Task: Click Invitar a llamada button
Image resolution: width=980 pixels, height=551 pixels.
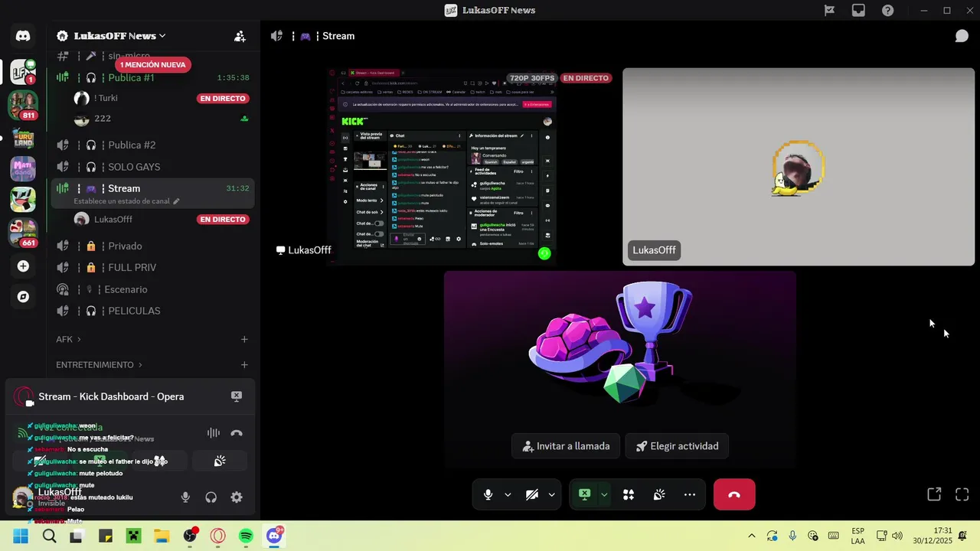Action: pos(567,446)
